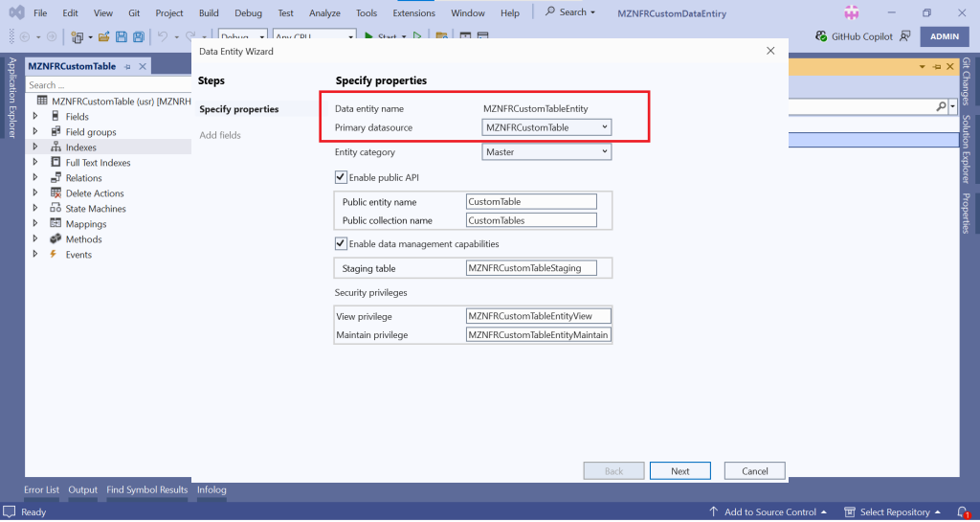Open the Extensions menu
This screenshot has width=980, height=522.
click(x=413, y=12)
